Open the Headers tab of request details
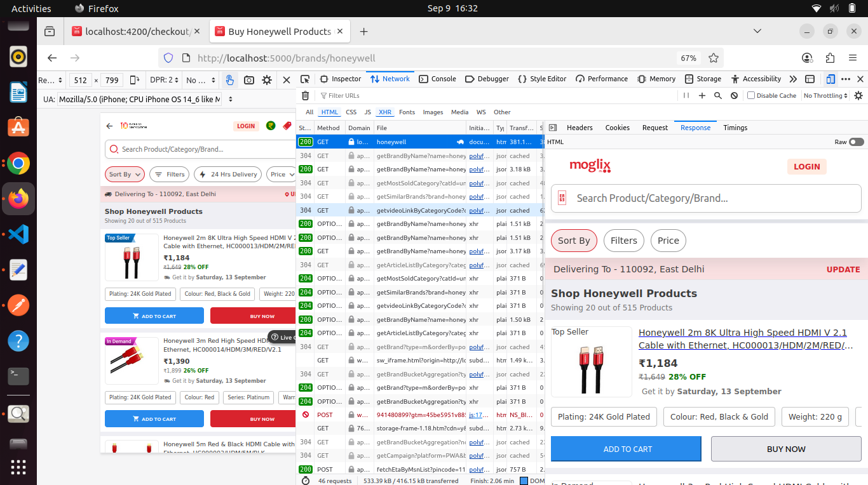The image size is (868, 485). coord(579,128)
